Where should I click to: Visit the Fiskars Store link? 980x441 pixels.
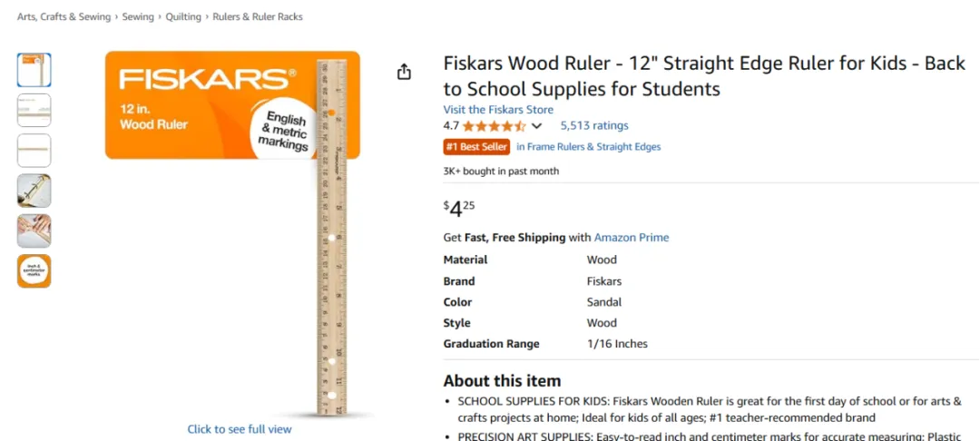coord(498,109)
